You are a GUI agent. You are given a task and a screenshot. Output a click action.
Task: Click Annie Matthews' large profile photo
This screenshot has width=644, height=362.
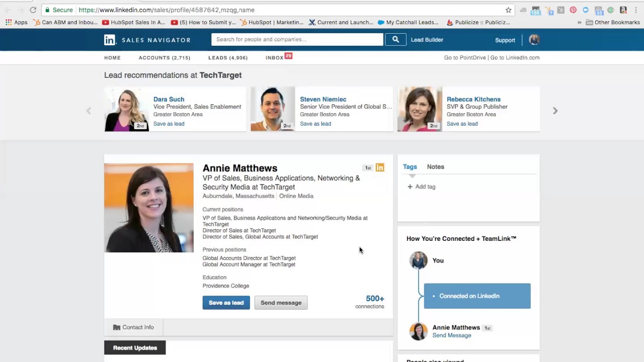[x=149, y=208]
